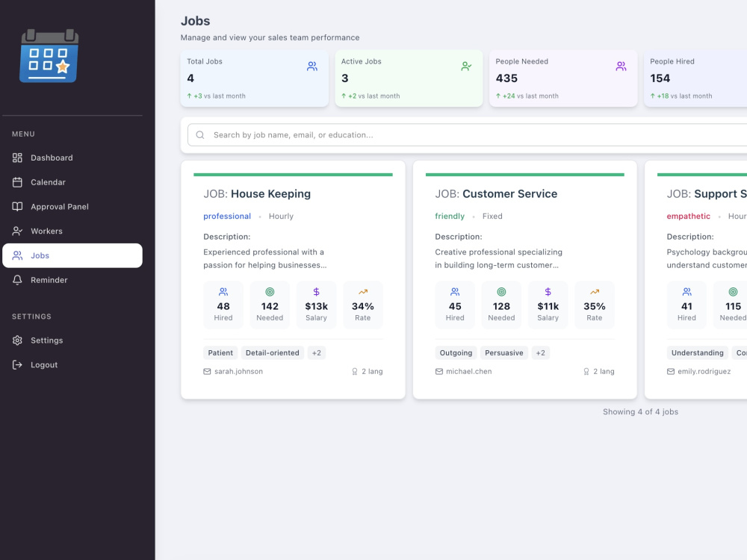Click the Jobs people icon in sidebar
The width and height of the screenshot is (747, 560).
(x=18, y=255)
